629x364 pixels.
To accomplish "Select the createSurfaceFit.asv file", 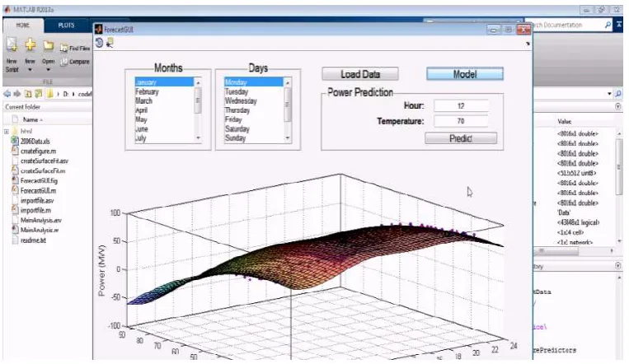I will coord(45,161).
